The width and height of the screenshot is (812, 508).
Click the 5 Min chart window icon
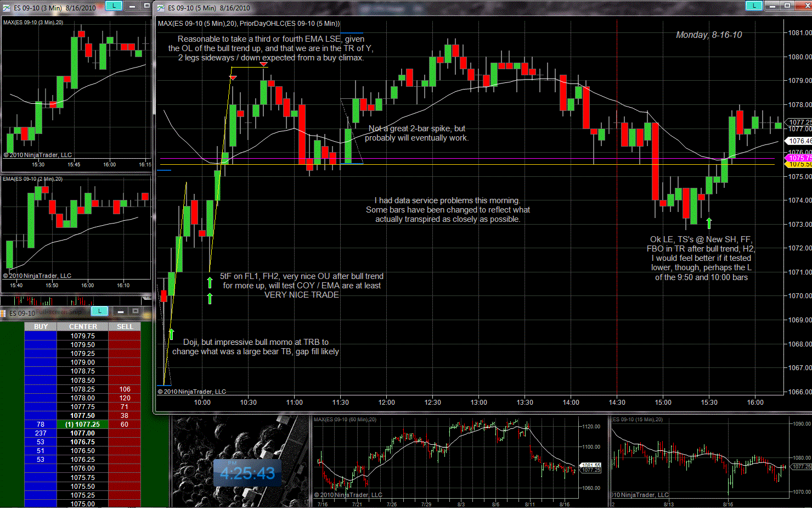[161, 8]
